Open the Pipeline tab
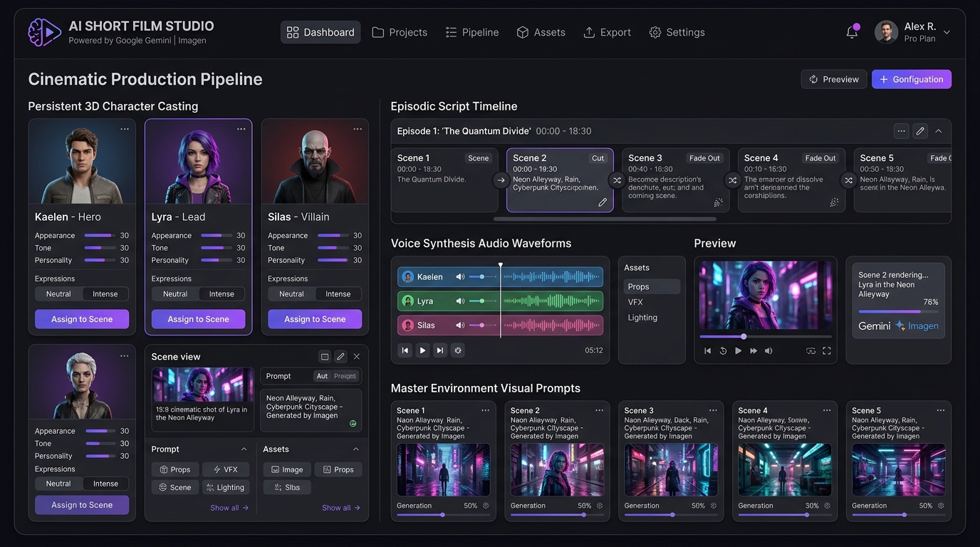Viewport: 980px width, 547px height. pos(472,32)
